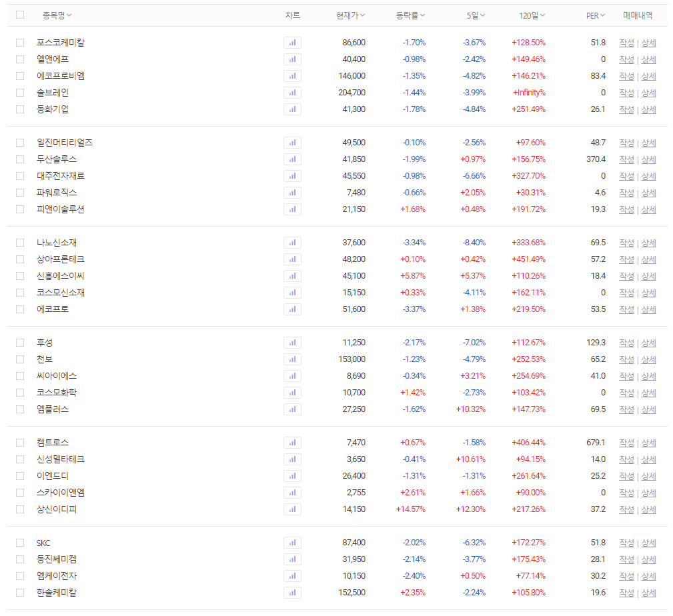Click 작성 link for 포스코케미칼
This screenshot has width=673, height=616.
click(x=627, y=43)
